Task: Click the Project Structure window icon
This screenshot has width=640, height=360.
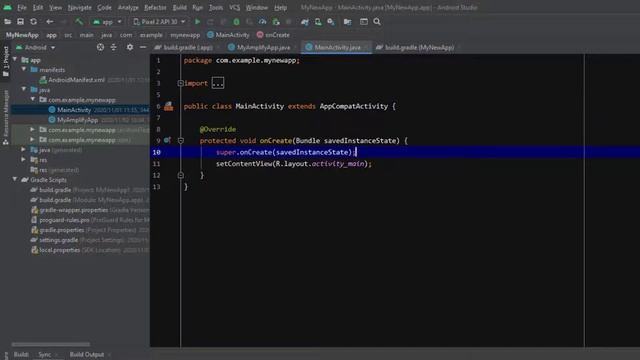Action: point(364,22)
